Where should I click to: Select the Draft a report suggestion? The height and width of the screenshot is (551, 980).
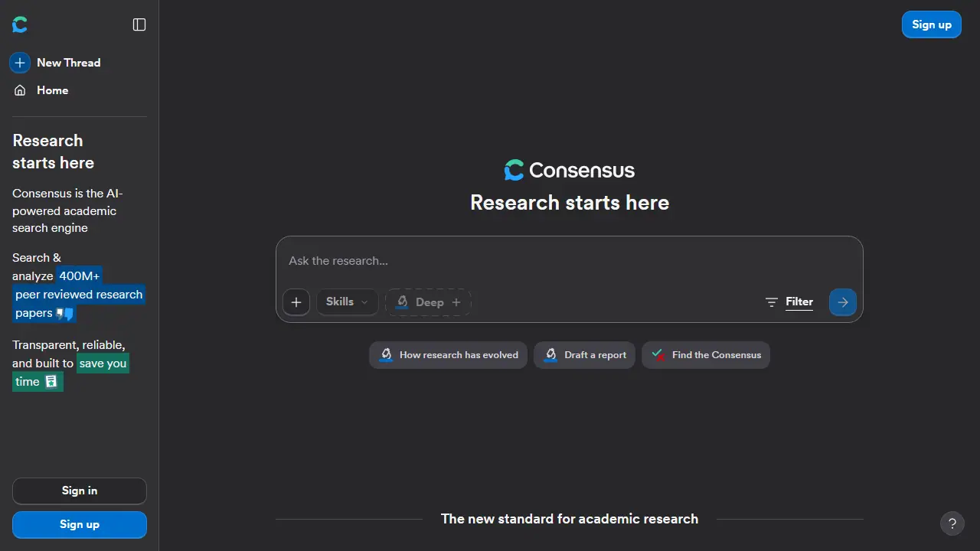[x=584, y=355]
